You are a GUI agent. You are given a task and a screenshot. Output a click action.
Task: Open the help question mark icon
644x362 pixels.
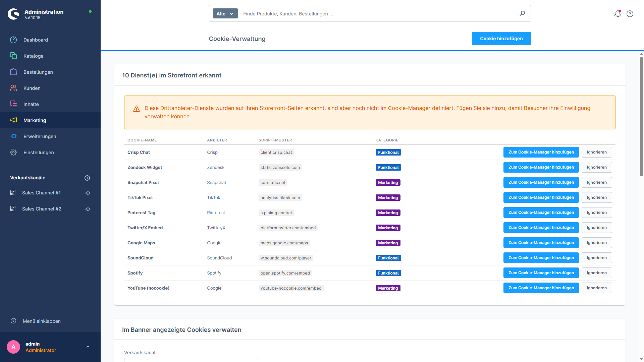pos(630,14)
